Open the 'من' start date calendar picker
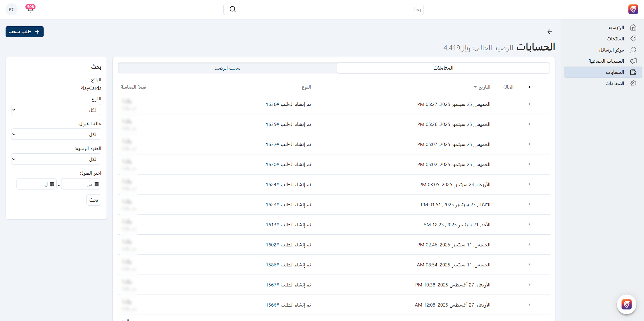This screenshot has height=321, width=644. pos(97,184)
